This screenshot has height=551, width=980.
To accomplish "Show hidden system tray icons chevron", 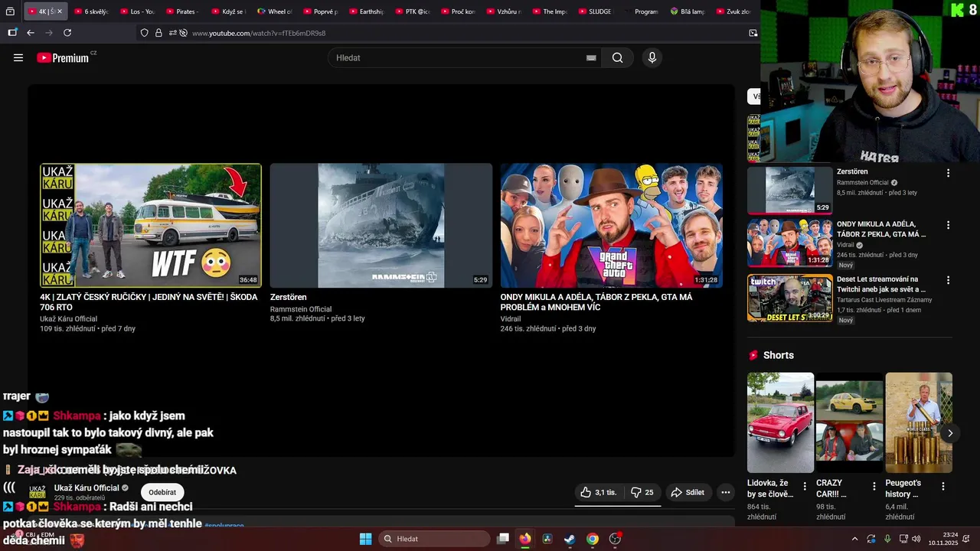I will [x=854, y=539].
